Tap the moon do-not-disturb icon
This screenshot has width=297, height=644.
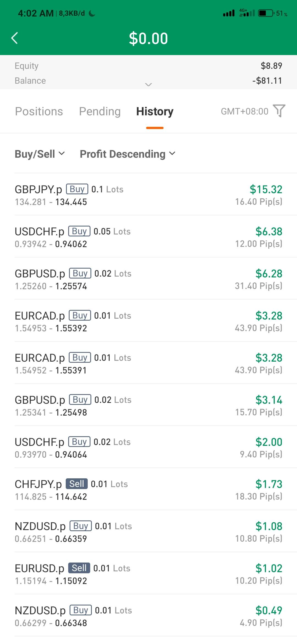(x=92, y=13)
